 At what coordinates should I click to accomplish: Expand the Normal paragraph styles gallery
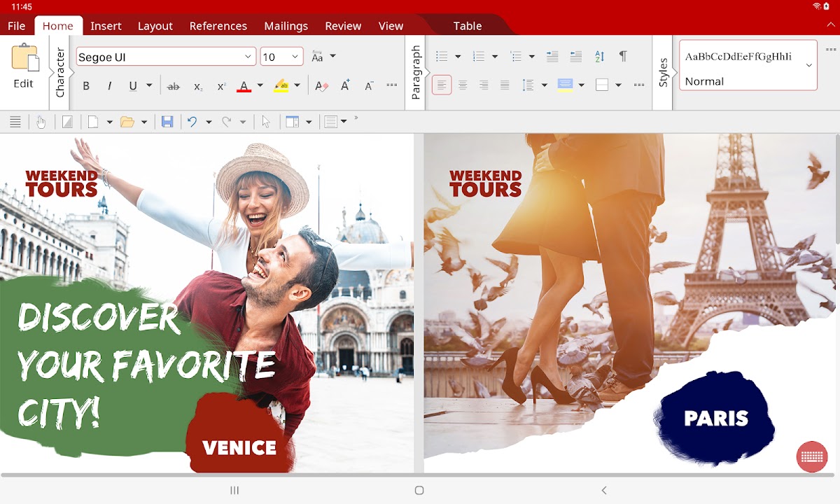[x=809, y=65]
